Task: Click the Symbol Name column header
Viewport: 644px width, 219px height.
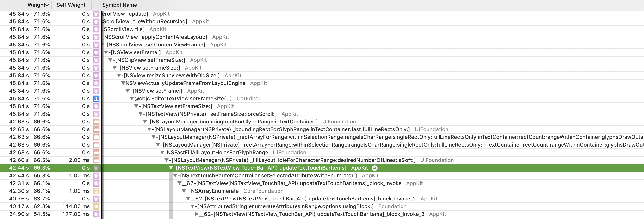Action: 119,5
